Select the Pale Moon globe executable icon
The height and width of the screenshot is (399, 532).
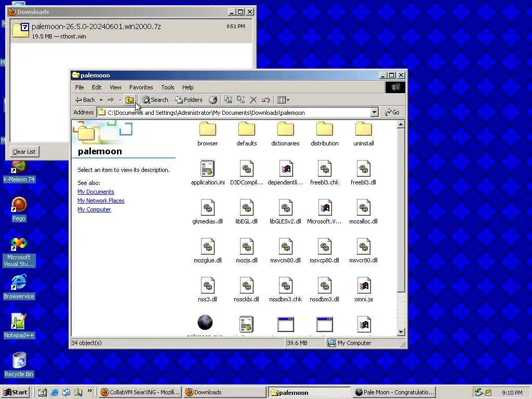205,322
